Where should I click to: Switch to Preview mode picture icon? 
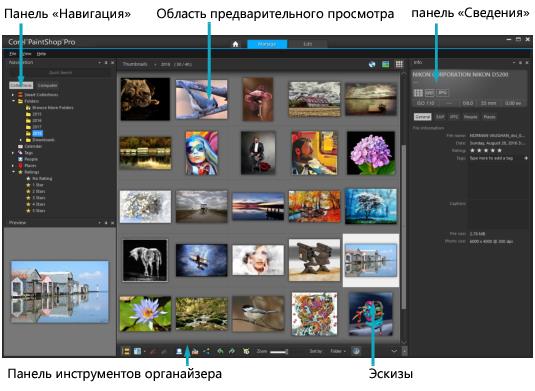(386, 64)
